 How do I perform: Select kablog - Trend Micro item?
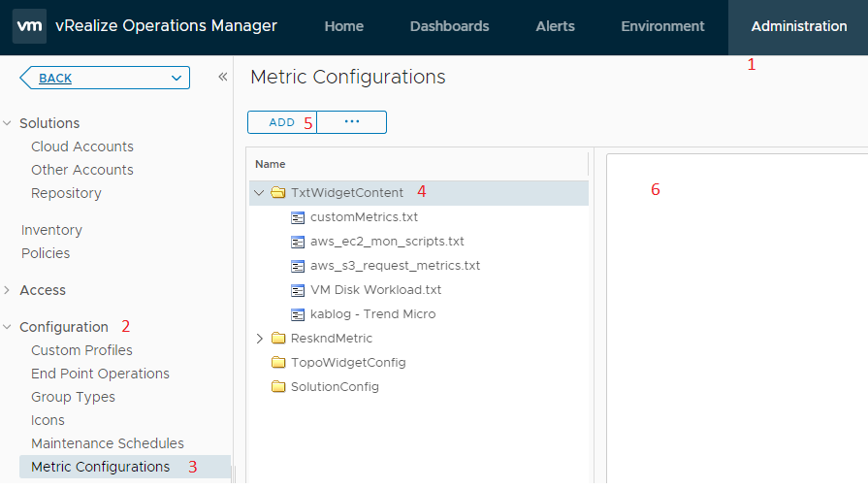372,314
